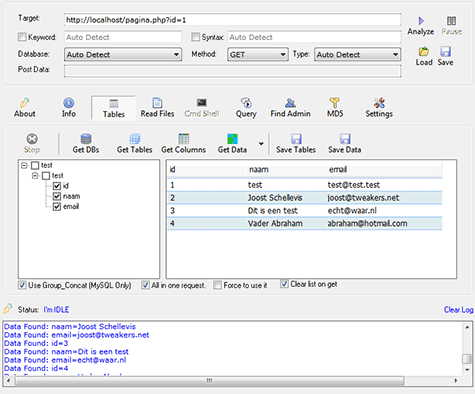
Task: Click the Get Tables grid icon
Action: tap(135, 139)
